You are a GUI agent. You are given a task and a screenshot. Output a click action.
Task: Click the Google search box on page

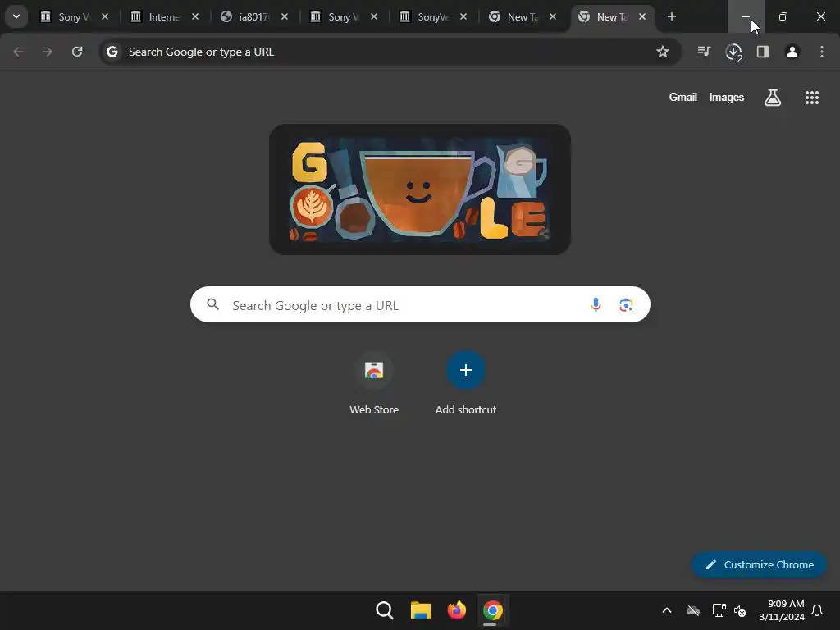coord(420,305)
